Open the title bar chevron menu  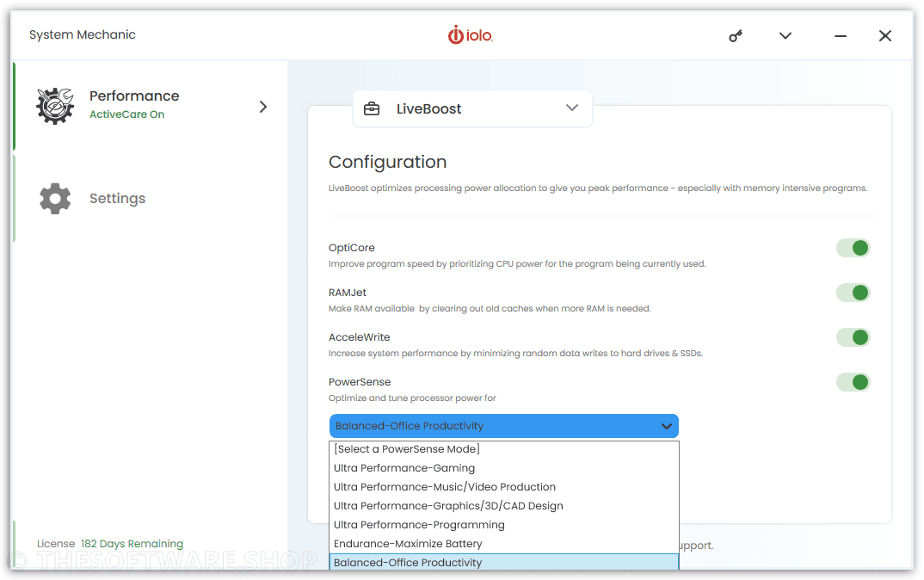785,36
